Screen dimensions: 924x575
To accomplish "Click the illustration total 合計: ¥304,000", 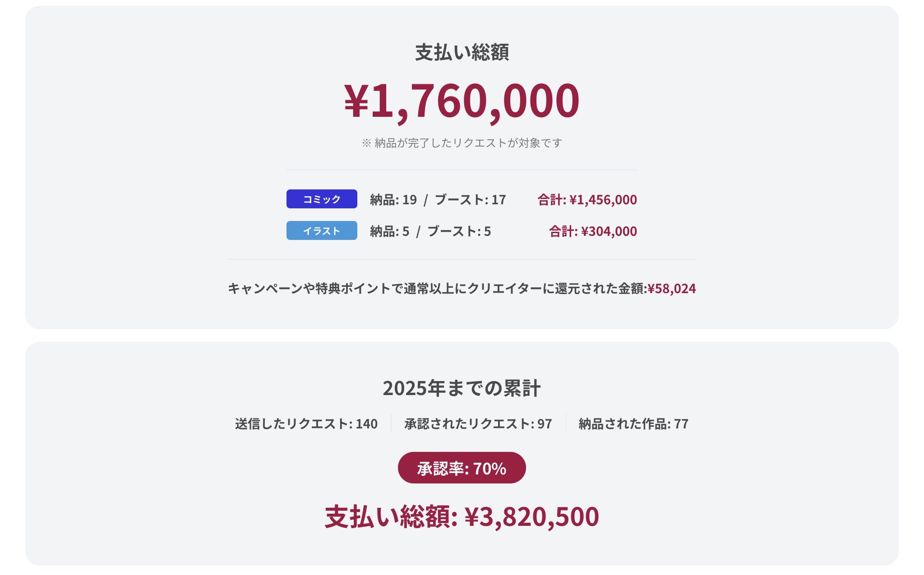I will [x=593, y=231].
